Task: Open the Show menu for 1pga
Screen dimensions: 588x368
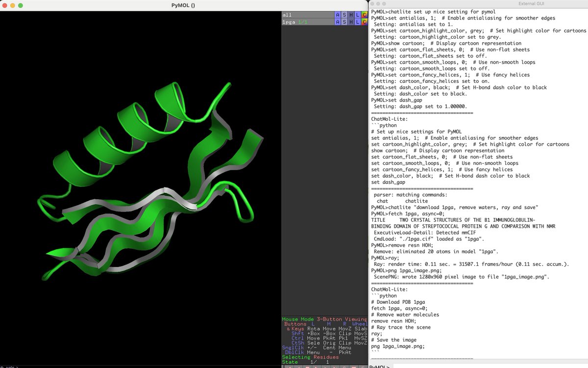Action: (344, 22)
